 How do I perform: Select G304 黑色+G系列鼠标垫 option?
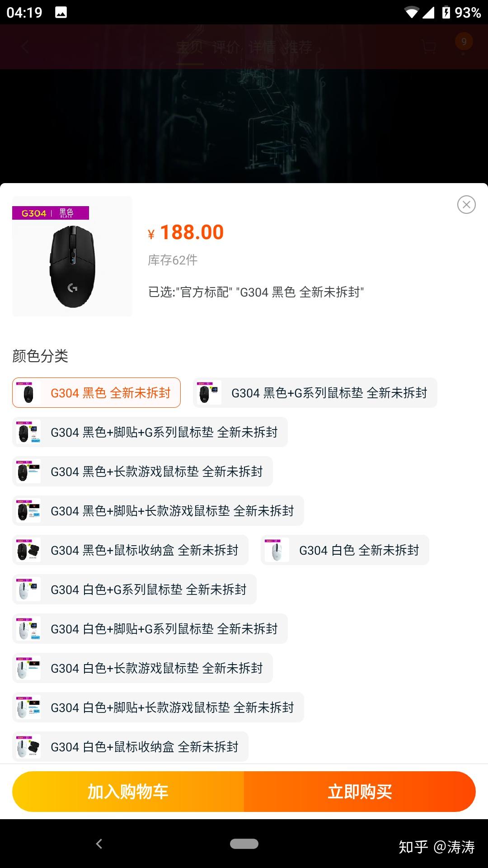[315, 393]
